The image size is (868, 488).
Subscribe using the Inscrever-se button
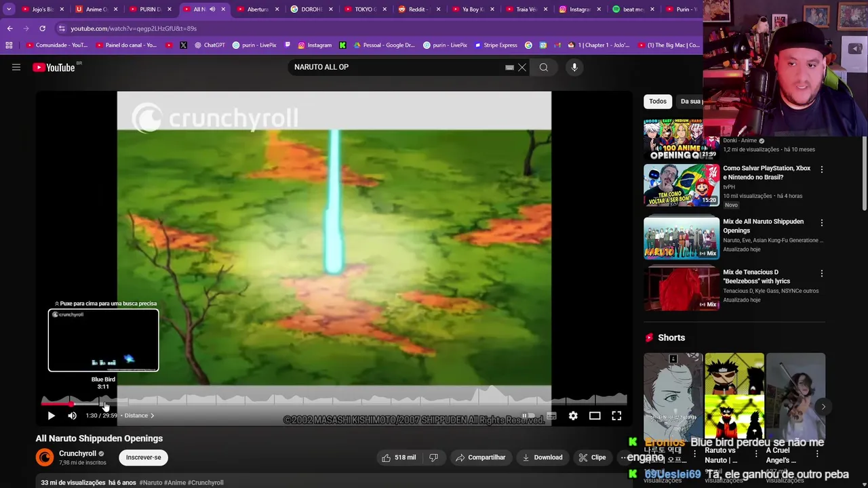(143, 457)
